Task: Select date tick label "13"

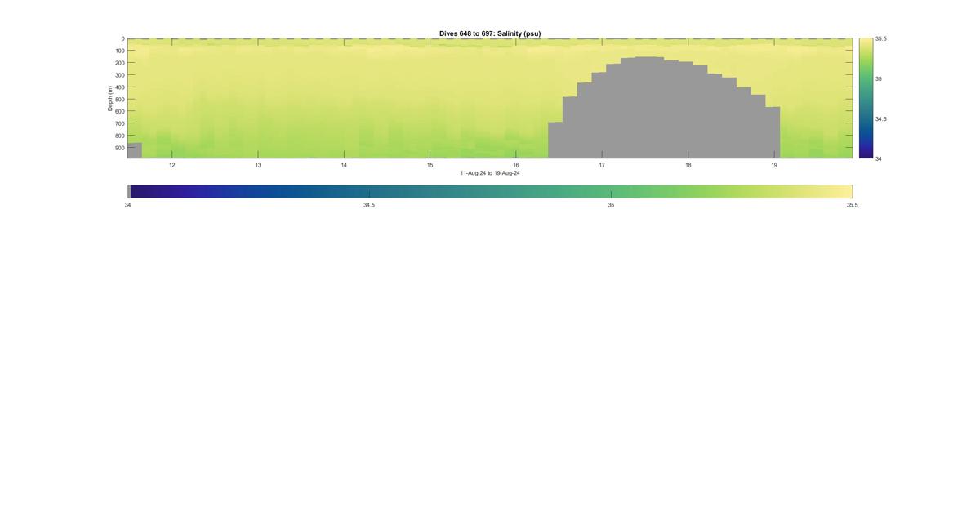Action: tap(258, 165)
